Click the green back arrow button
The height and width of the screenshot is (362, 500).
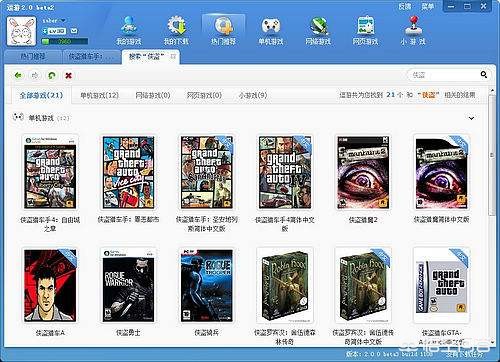pos(18,76)
